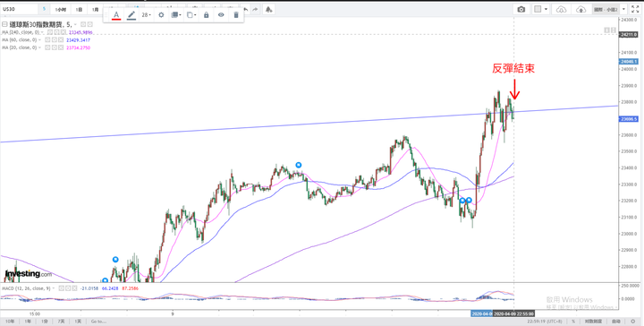The width and height of the screenshot is (644, 326).
Task: Open the Go to... date picker
Action: pos(98,321)
